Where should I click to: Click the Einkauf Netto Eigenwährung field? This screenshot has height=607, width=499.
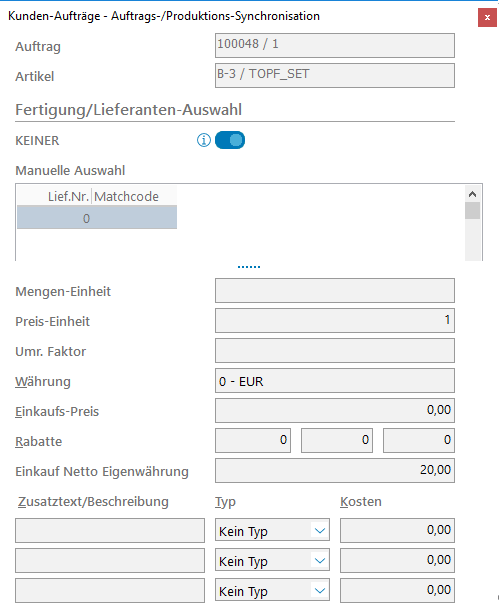point(335,470)
